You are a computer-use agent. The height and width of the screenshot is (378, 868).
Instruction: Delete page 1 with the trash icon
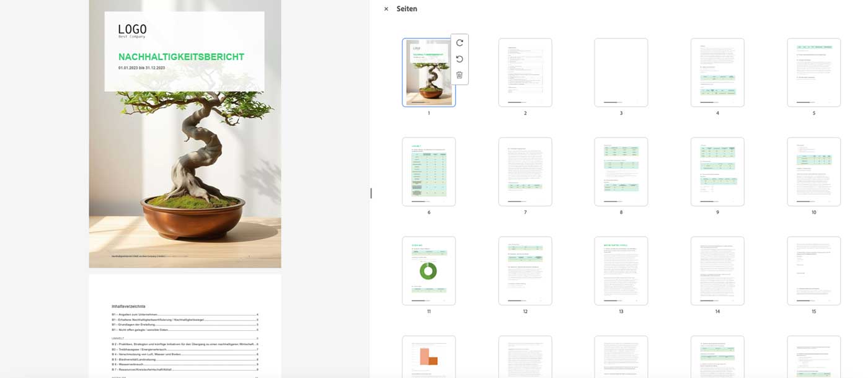459,75
